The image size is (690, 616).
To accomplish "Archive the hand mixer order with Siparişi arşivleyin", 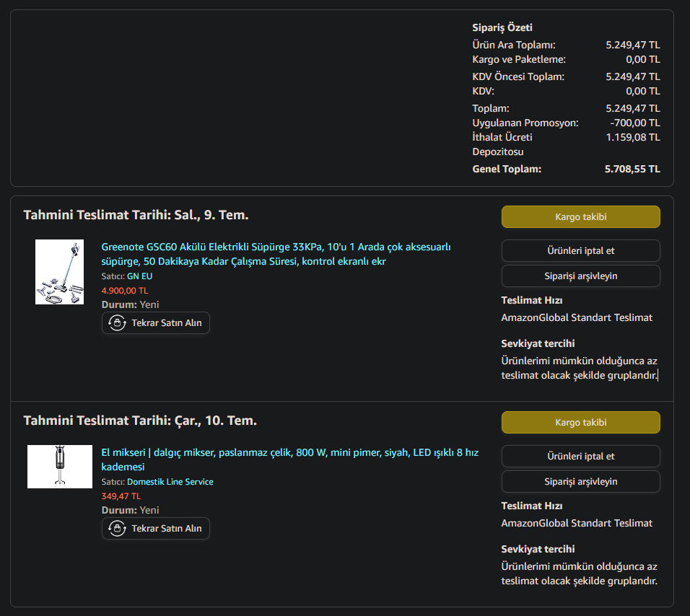I will [x=580, y=482].
